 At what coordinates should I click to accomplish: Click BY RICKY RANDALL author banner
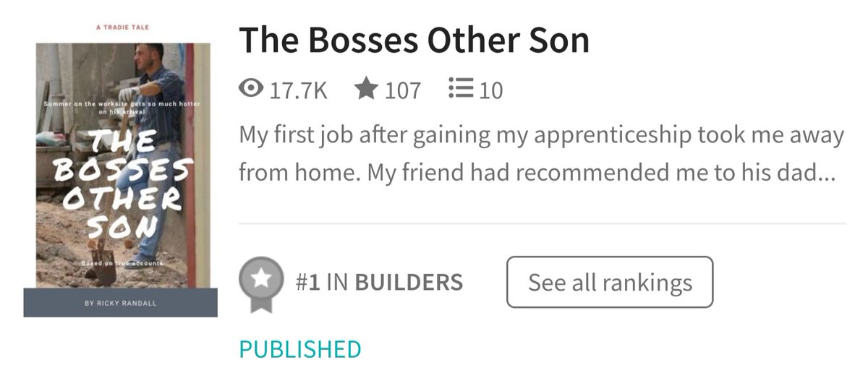tap(121, 303)
